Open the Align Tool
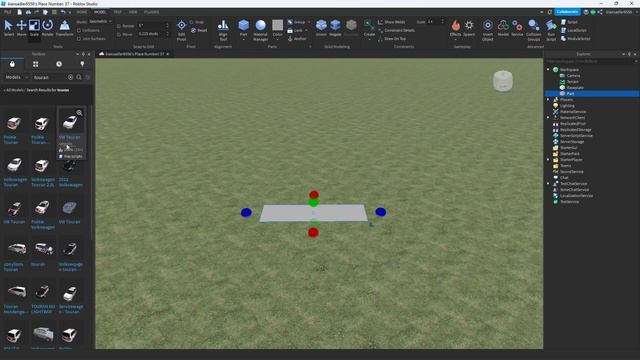This screenshot has height=360, width=640. coord(223,30)
